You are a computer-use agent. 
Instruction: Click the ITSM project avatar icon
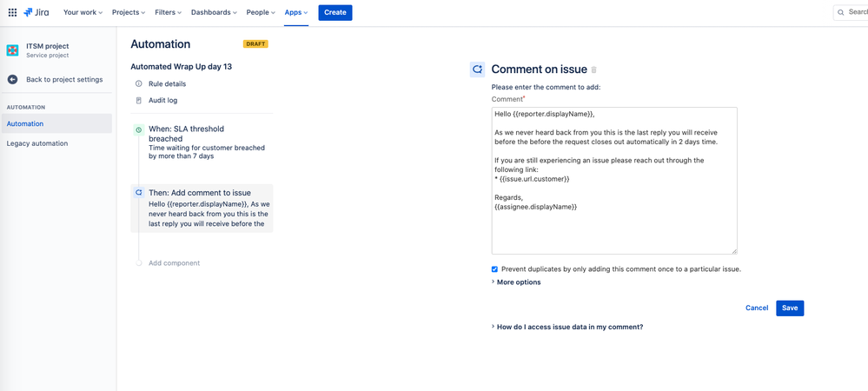click(12, 50)
